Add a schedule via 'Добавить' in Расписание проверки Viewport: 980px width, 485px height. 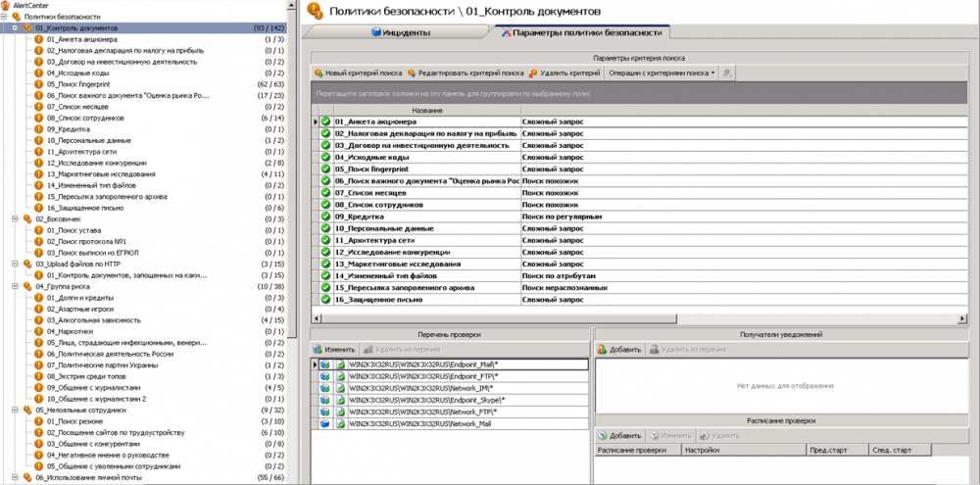[618, 435]
